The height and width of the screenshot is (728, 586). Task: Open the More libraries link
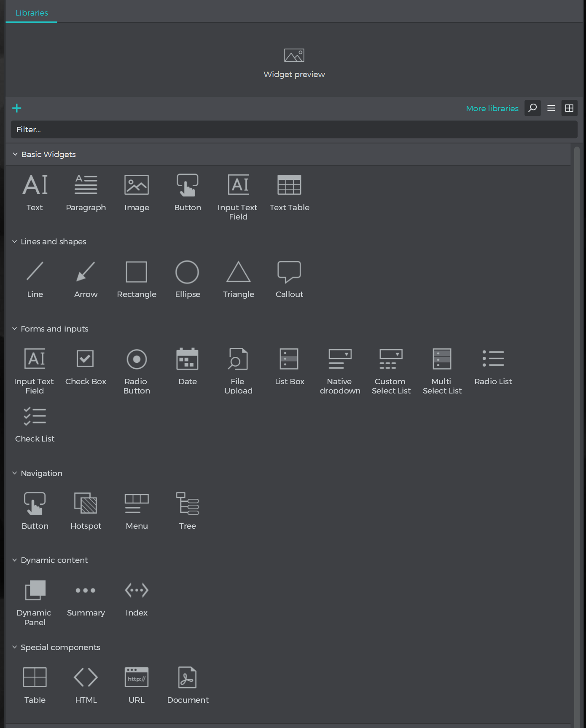click(x=492, y=108)
